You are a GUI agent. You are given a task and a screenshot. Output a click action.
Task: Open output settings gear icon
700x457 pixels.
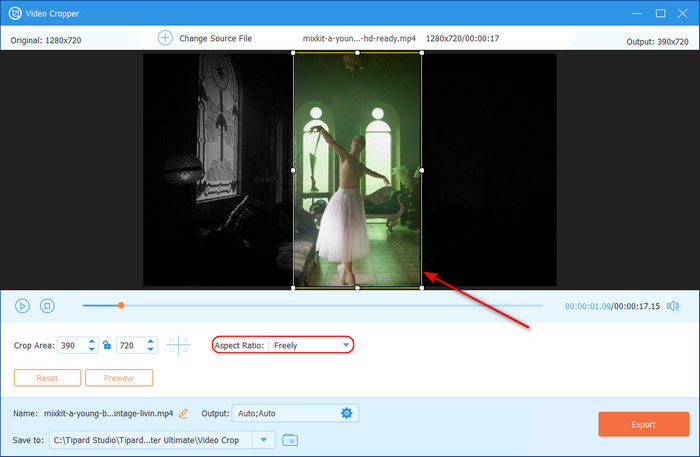click(347, 413)
